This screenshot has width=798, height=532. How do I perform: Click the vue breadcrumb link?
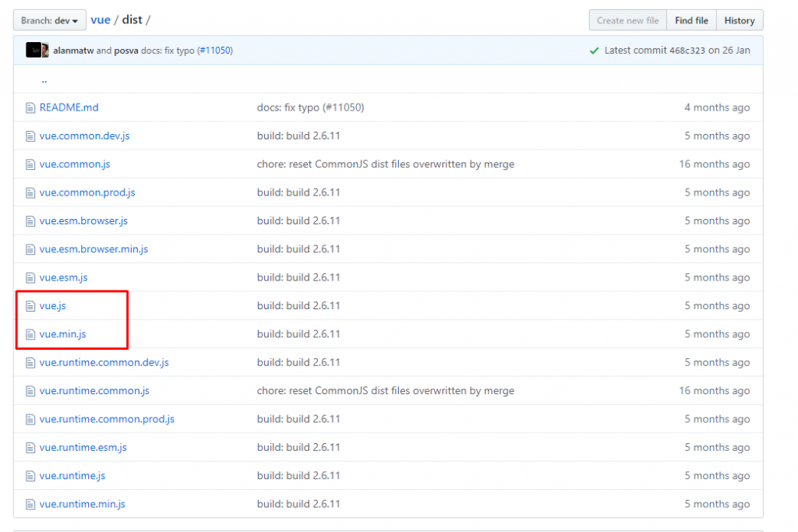click(x=101, y=19)
